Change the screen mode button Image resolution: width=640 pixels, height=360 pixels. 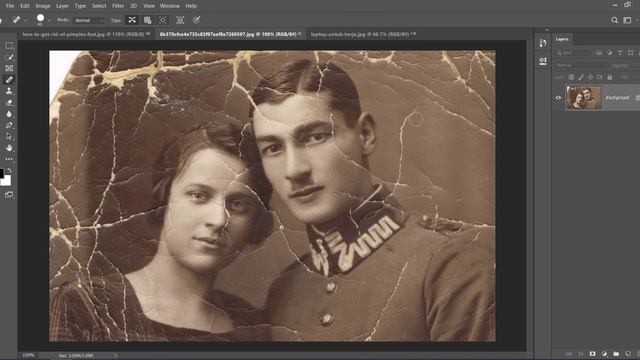tap(9, 195)
